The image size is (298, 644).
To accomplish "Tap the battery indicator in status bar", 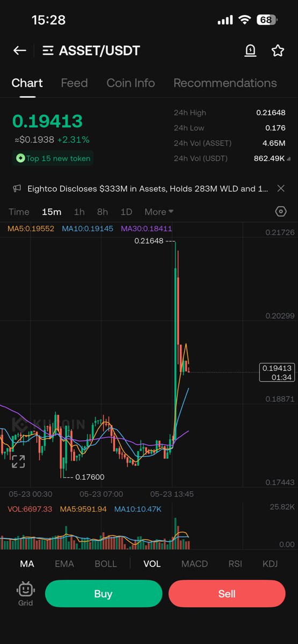I will [x=266, y=20].
